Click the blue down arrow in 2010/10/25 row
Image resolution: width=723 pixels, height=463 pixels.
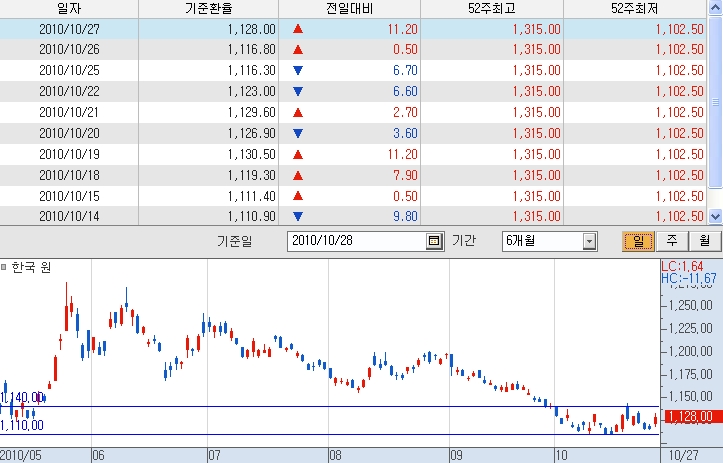point(298,71)
